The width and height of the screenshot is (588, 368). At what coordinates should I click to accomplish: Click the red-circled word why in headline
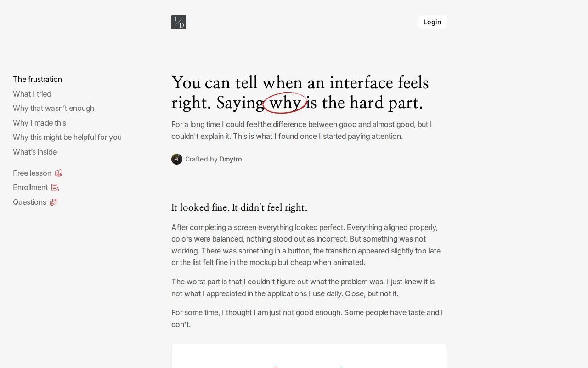pyautogui.click(x=285, y=103)
